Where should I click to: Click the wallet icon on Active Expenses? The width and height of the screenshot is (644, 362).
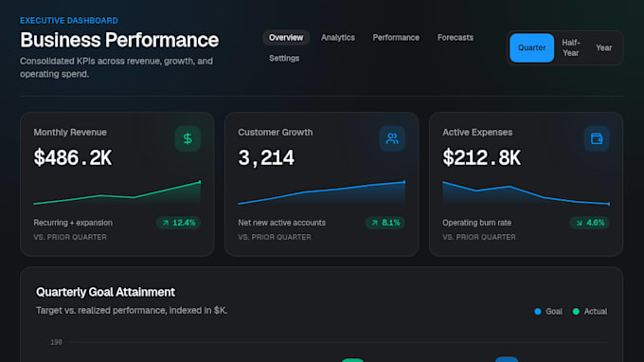point(597,139)
